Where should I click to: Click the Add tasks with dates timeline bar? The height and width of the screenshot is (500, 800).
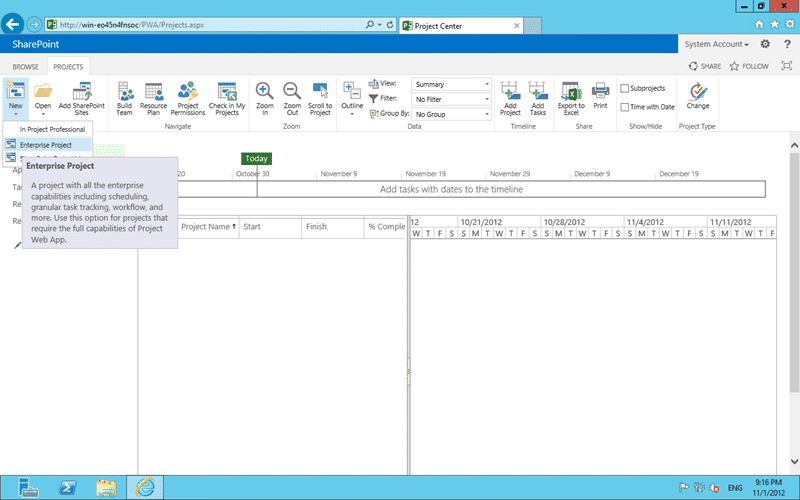451,189
